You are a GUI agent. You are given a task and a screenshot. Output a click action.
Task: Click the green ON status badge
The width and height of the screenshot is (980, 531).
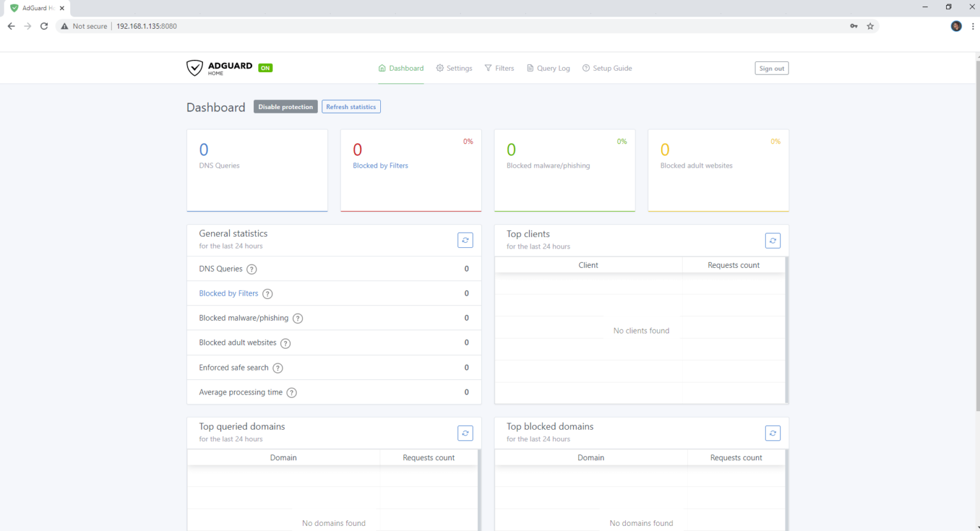click(x=265, y=68)
